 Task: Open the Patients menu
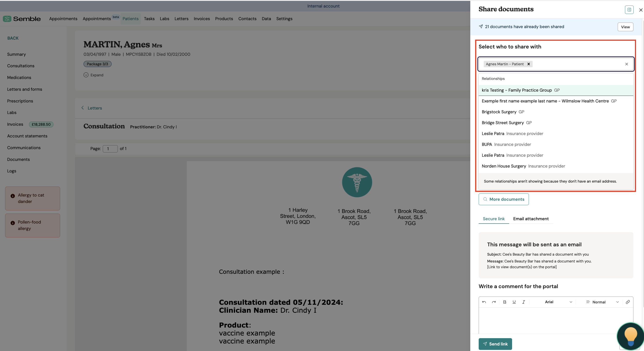(130, 19)
